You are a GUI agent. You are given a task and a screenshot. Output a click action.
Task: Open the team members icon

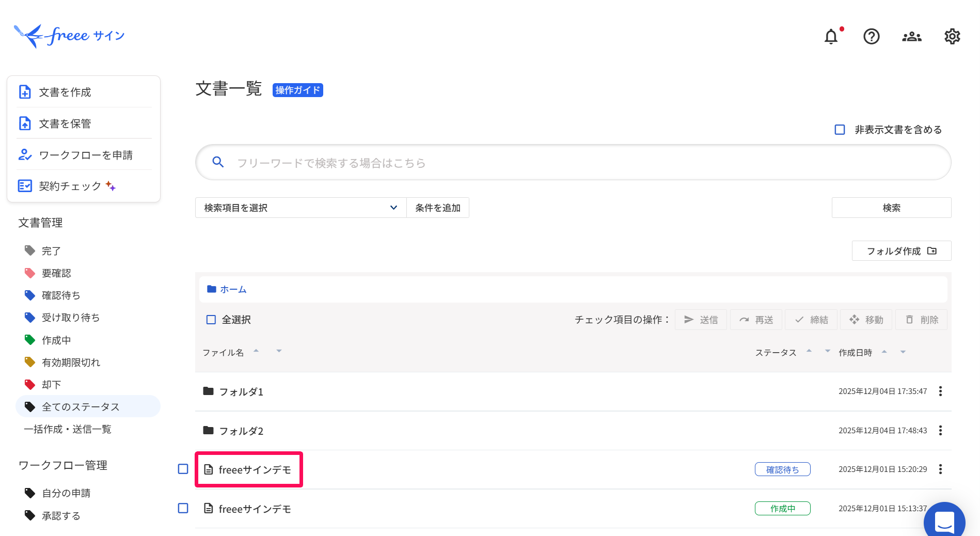point(912,37)
